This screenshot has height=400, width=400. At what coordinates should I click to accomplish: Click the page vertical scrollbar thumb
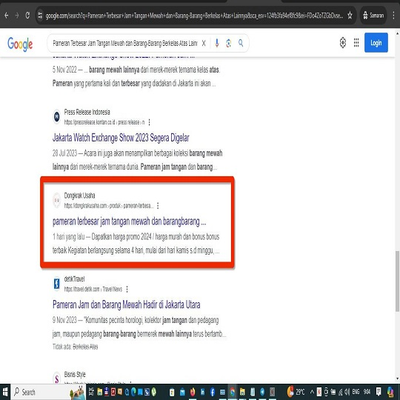[397, 282]
